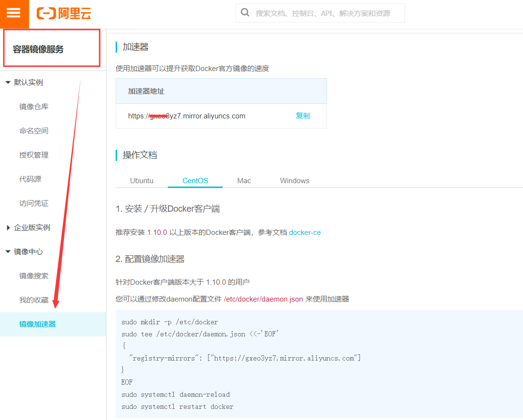This screenshot has height=420, width=523.
Task: Open 镜像仓库 in the sidebar
Action: pyautogui.click(x=34, y=107)
